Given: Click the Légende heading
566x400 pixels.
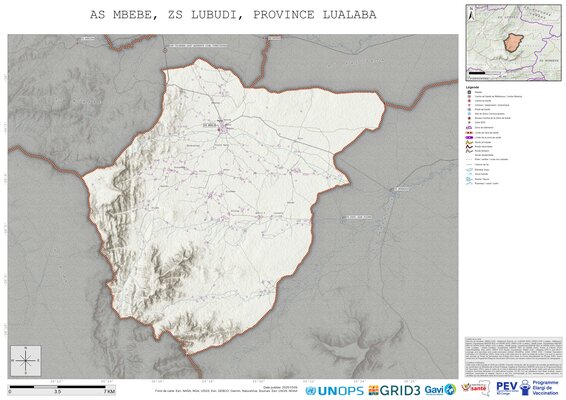Looking at the screenshot, I should pos(473,87).
